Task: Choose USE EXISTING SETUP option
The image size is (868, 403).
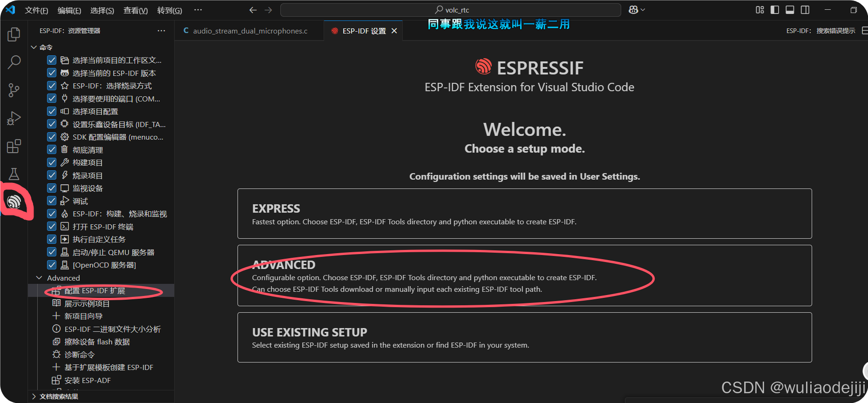Action: coord(524,337)
